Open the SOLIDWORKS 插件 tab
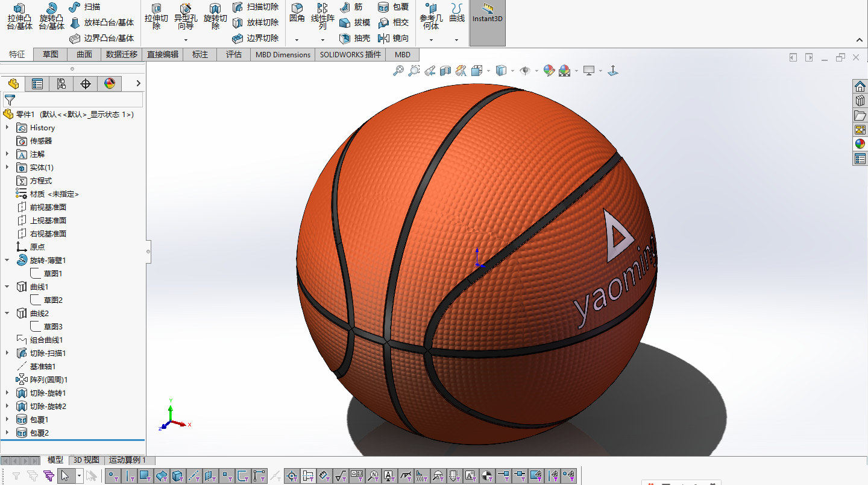868x485 pixels. click(351, 54)
